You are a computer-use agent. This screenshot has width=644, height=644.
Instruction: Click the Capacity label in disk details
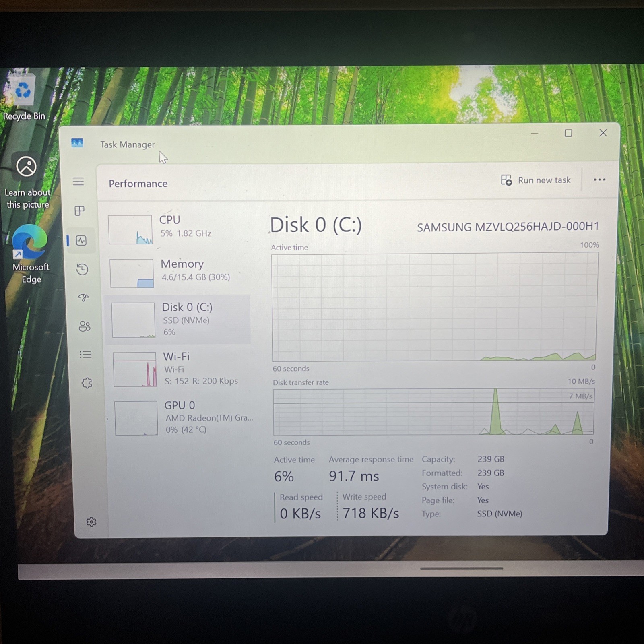[x=438, y=459]
